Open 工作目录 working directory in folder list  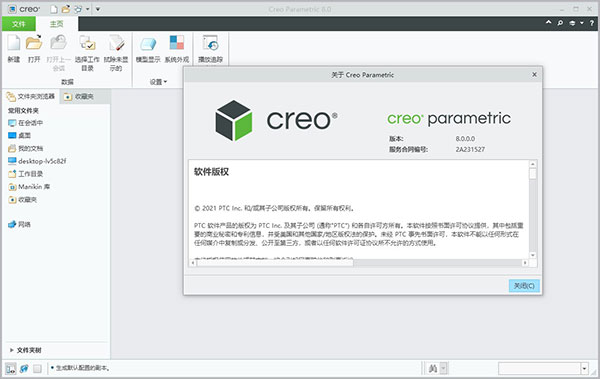[x=25, y=174]
